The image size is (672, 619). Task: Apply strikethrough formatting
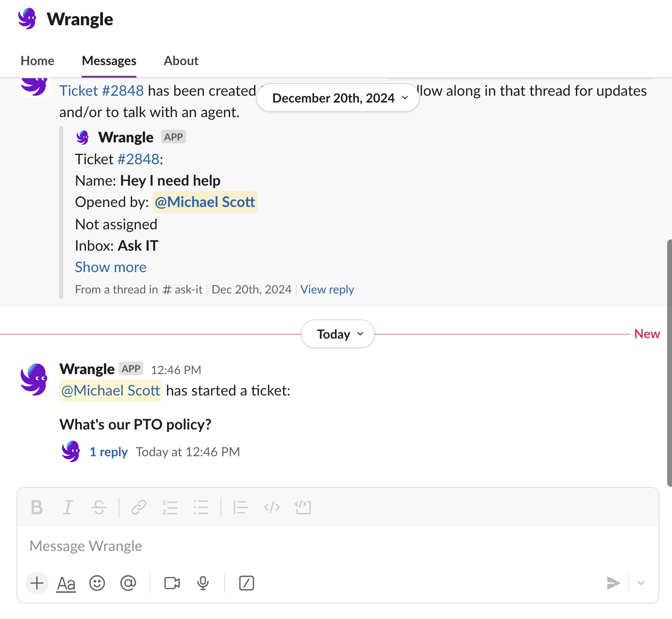tap(99, 507)
